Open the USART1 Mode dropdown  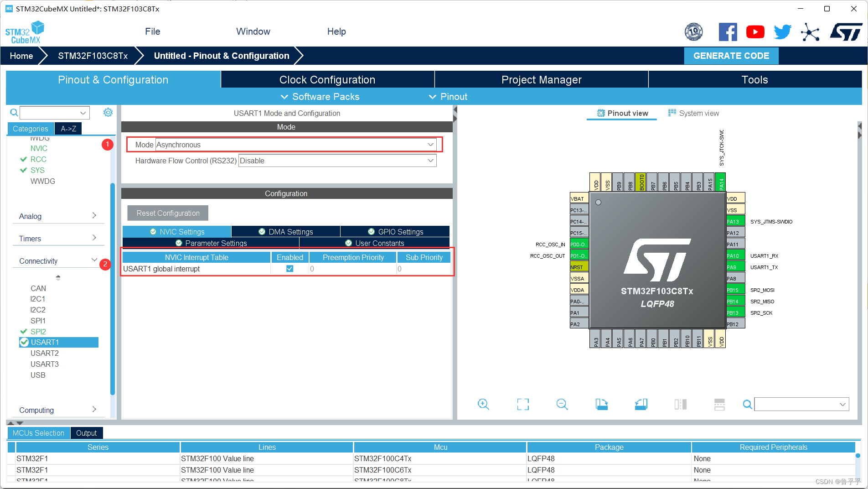(296, 145)
